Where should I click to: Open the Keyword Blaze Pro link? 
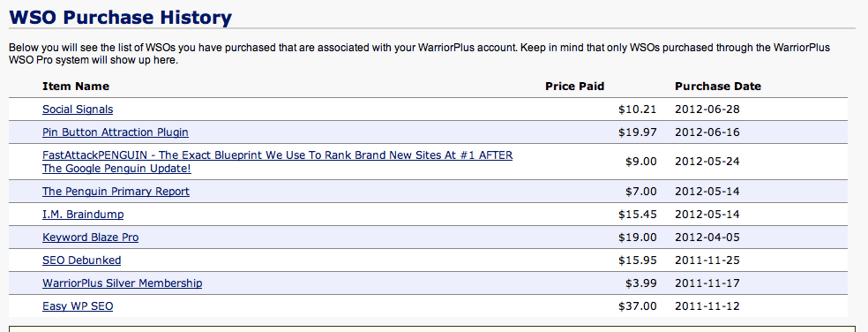point(90,238)
